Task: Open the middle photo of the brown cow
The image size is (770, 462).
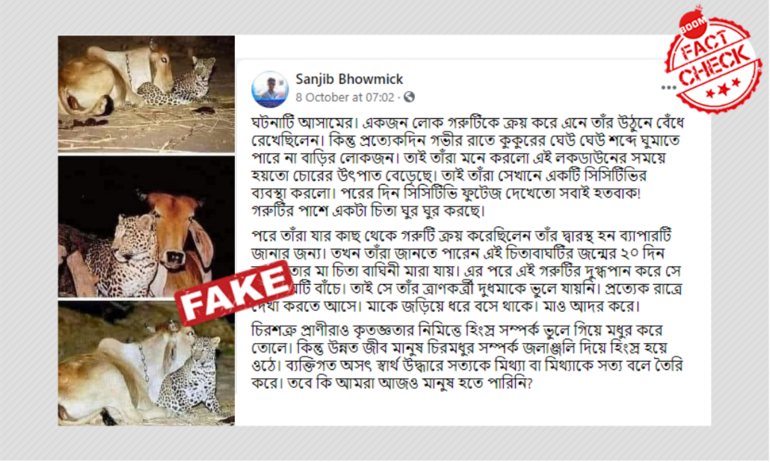Action: coord(146,227)
